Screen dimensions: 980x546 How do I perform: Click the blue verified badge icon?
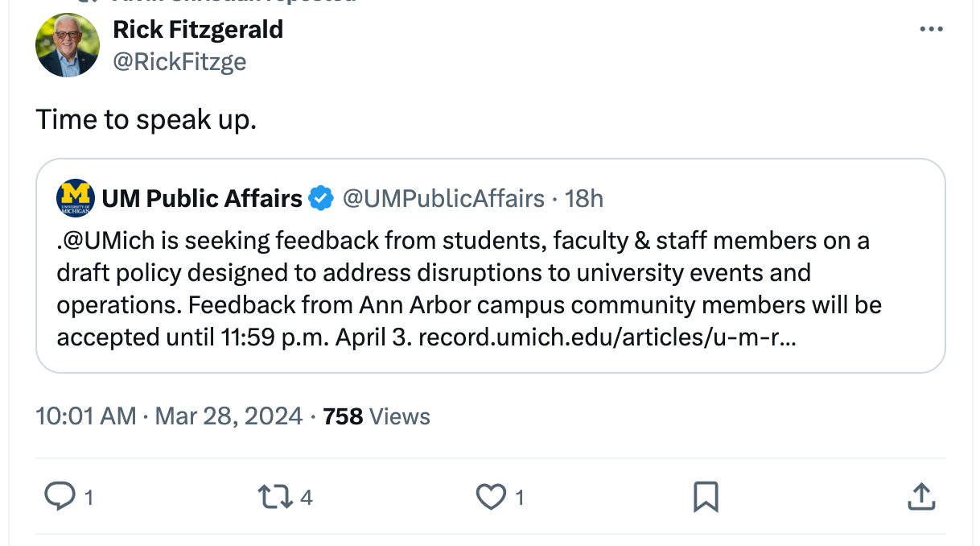(x=322, y=198)
